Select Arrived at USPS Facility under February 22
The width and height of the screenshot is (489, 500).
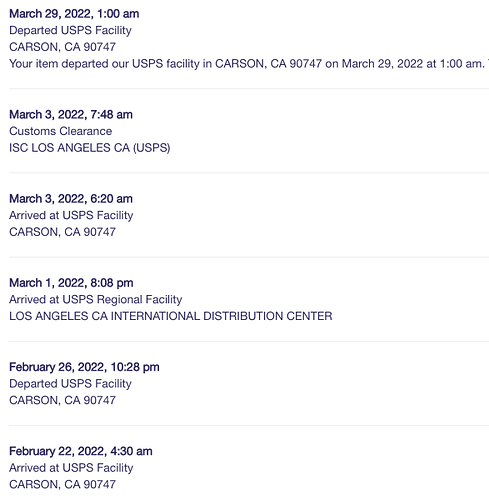pos(71,468)
